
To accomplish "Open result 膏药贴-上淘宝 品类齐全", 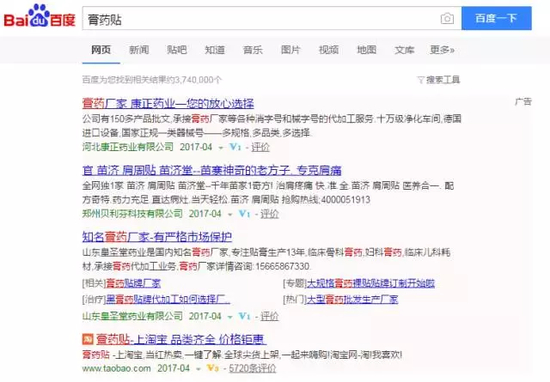I will [181, 339].
